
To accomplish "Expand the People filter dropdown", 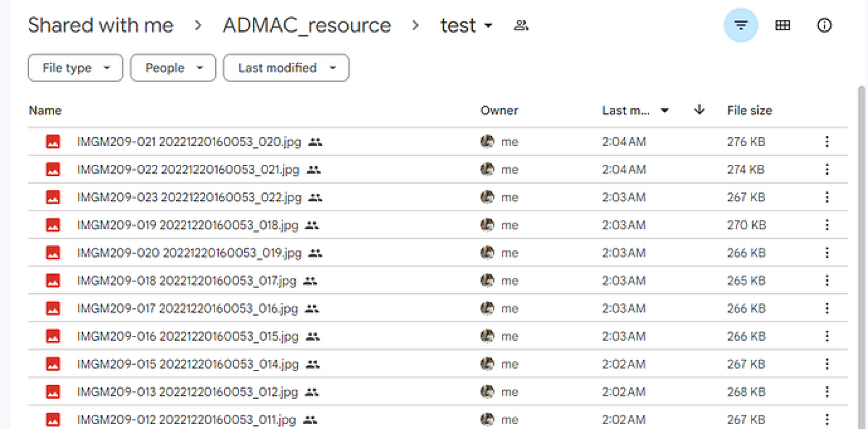I will pyautogui.click(x=173, y=68).
